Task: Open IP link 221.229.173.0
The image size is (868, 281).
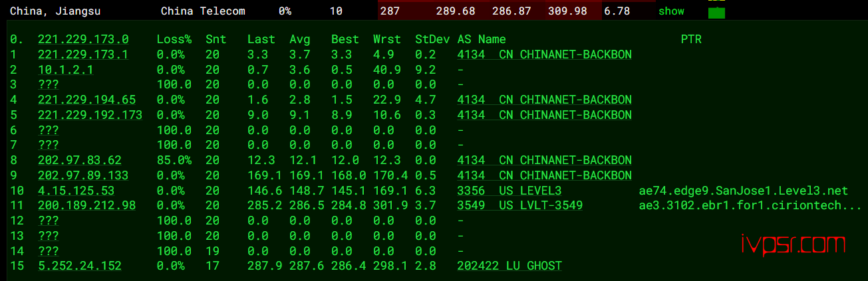Action: (83, 39)
